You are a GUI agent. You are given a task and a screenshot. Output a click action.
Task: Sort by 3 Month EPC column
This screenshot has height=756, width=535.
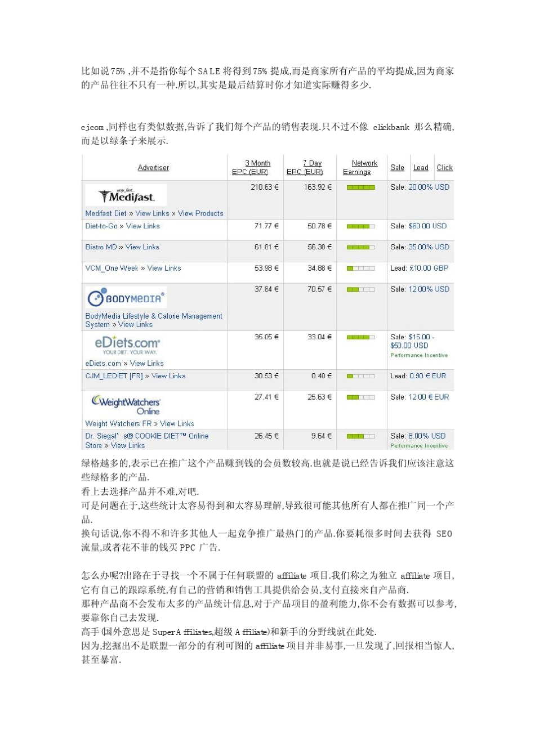click(x=251, y=168)
